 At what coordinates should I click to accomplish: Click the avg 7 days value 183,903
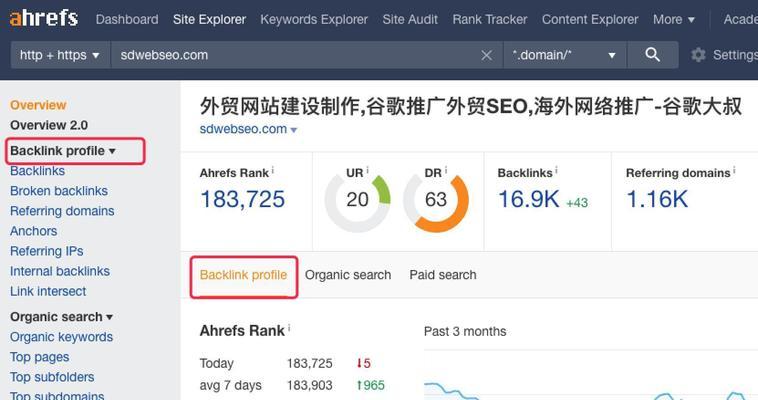pos(309,385)
